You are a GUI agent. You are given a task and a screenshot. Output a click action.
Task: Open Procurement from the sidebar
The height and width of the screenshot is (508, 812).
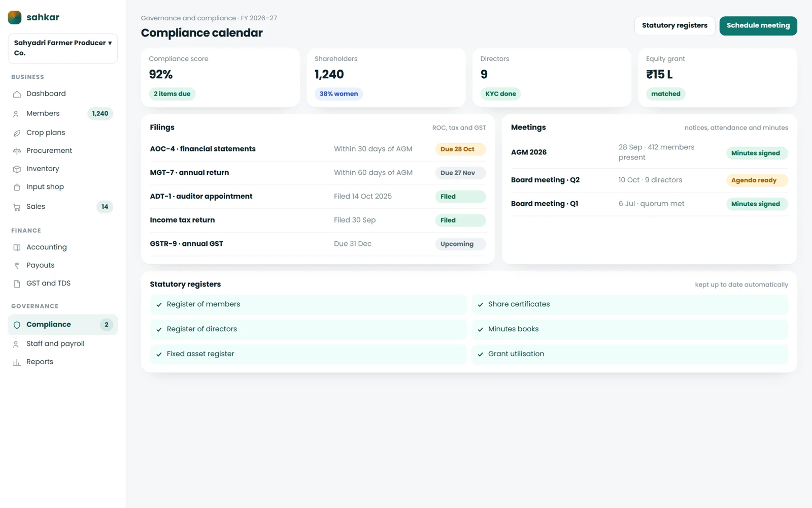(x=63, y=151)
